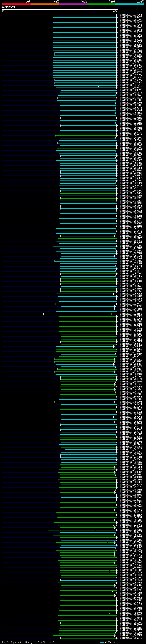Viewport: 146px width, 644px height.
Task: Select the UniRef100_Q69PS6 label
Action: click(131, 65)
